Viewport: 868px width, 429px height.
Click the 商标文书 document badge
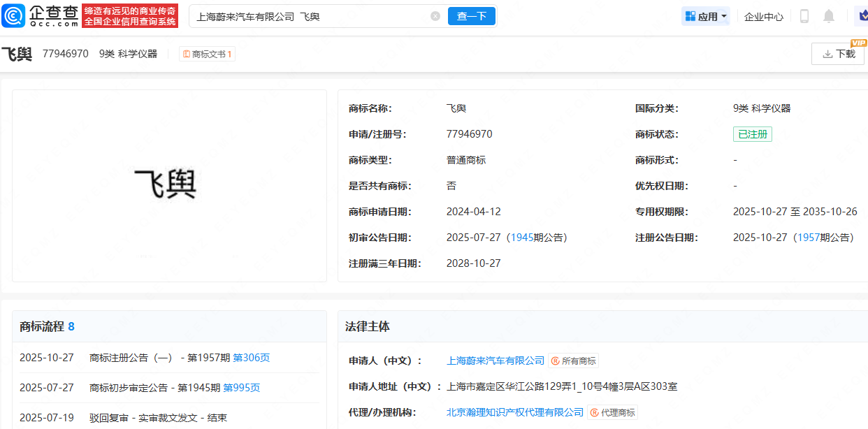pyautogui.click(x=208, y=54)
